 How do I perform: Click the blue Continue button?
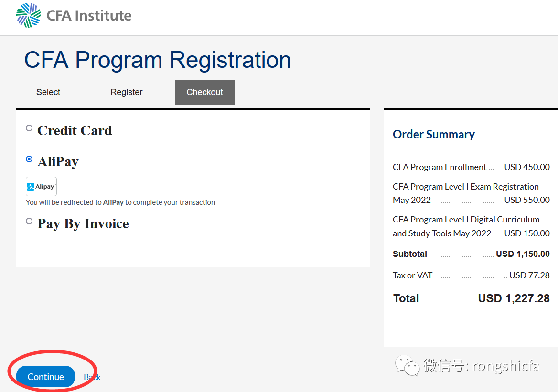(45, 377)
